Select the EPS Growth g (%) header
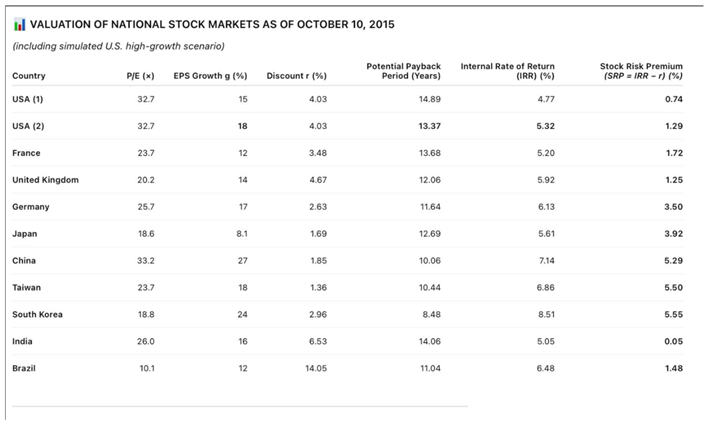The image size is (706, 422). click(x=209, y=76)
